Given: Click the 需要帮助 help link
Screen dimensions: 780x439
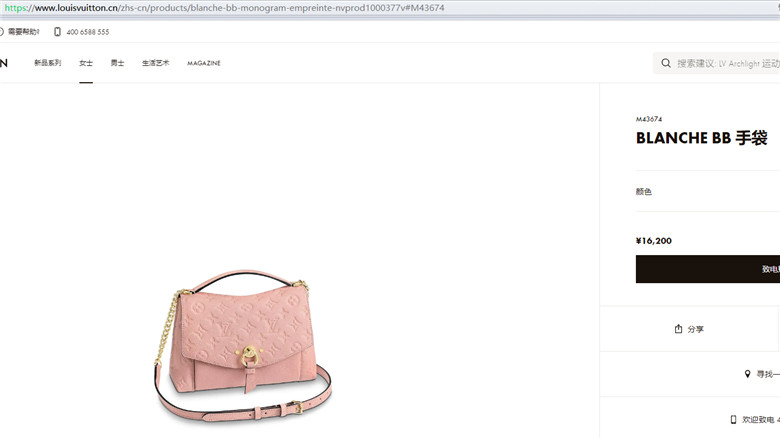Looking at the screenshot, I should 23,32.
